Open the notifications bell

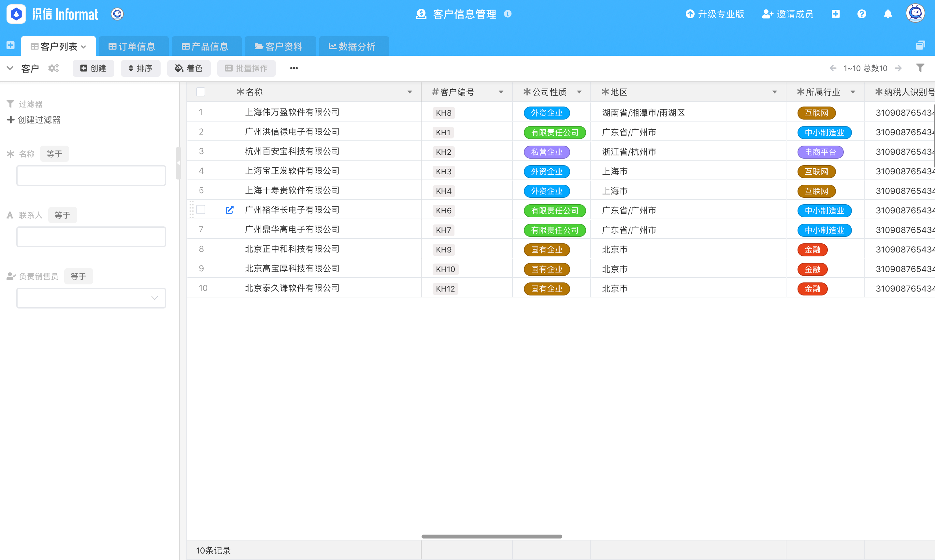click(888, 14)
